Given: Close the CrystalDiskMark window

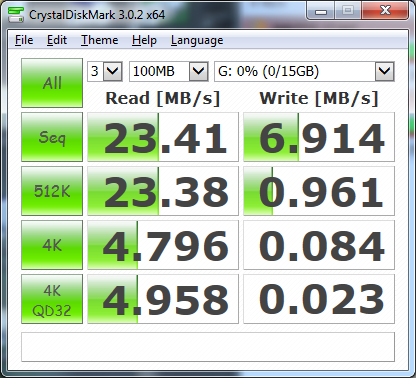Looking at the screenshot, I should pos(385,11).
